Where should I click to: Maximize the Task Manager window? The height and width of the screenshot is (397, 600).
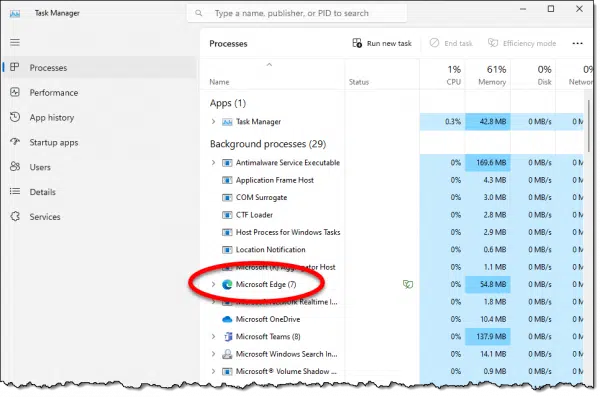[x=551, y=9]
